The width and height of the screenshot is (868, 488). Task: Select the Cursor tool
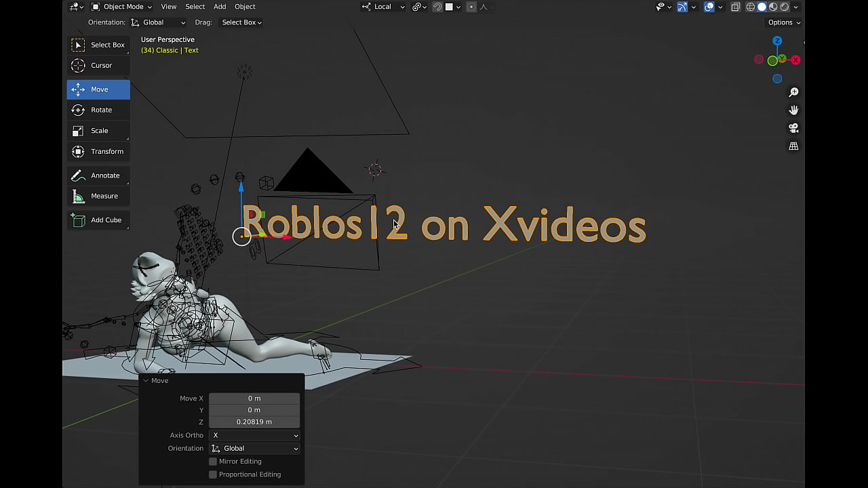coord(98,66)
